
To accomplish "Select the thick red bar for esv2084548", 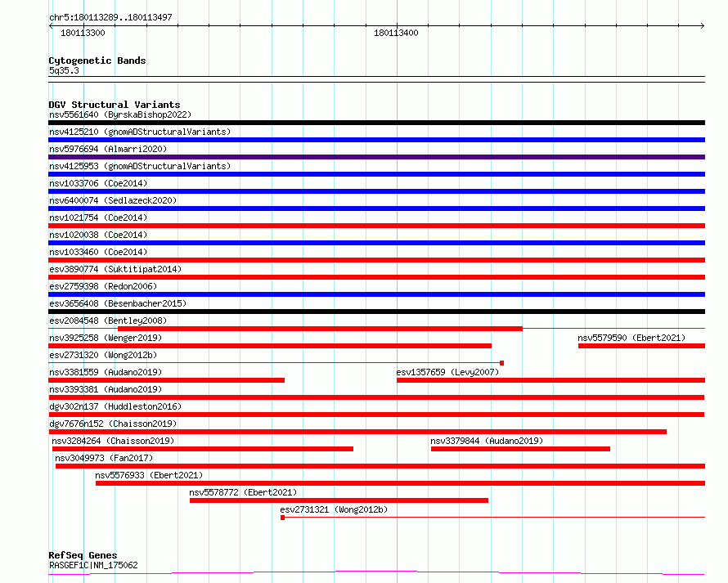I will coord(320,329).
